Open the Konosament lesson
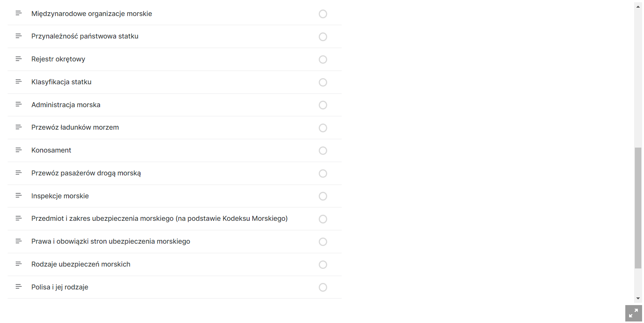This screenshot has width=644, height=323. point(51,150)
